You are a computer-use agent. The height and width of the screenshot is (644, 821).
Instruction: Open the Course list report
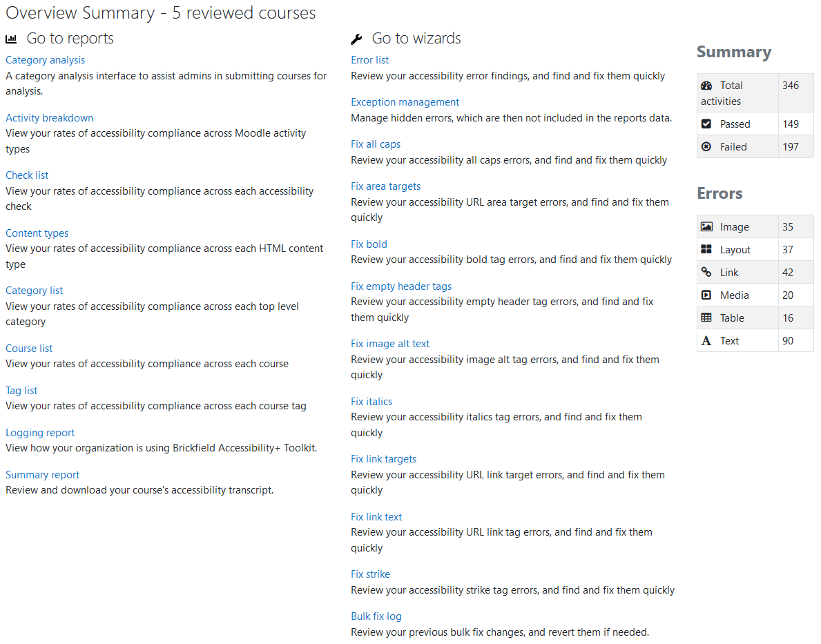click(29, 349)
